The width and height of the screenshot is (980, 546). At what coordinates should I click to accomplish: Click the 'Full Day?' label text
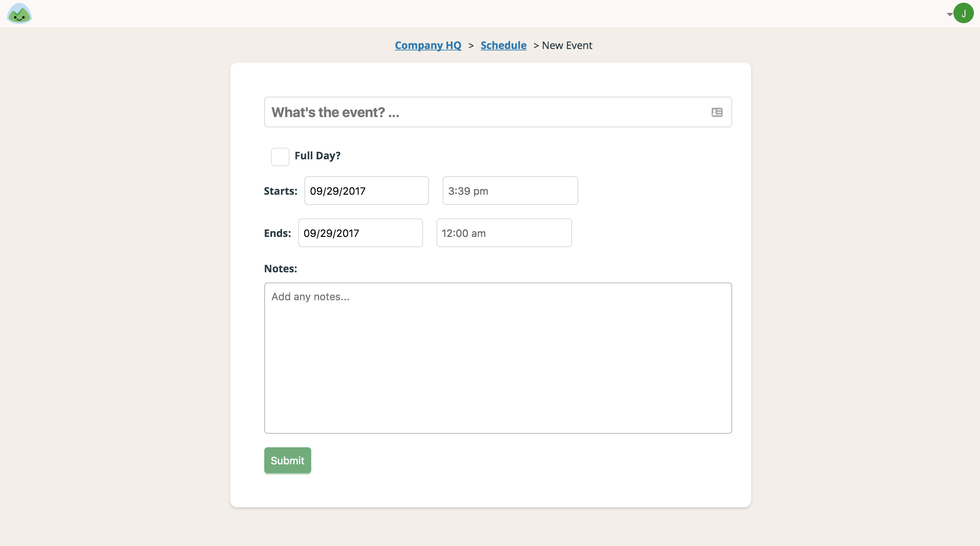[317, 156]
